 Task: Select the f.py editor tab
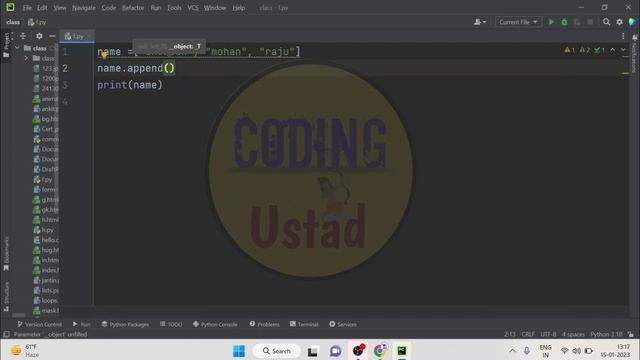tap(77, 36)
